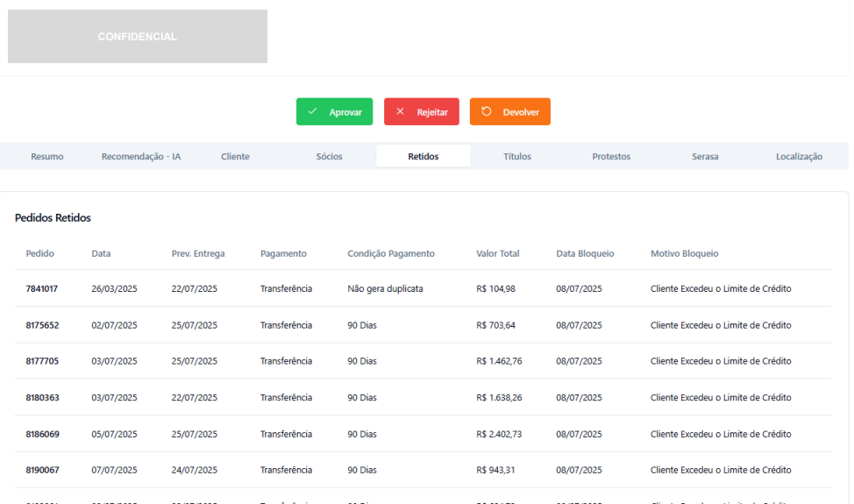854x504 pixels.
Task: Click the Data Bloqueio column header
Action: click(x=585, y=253)
